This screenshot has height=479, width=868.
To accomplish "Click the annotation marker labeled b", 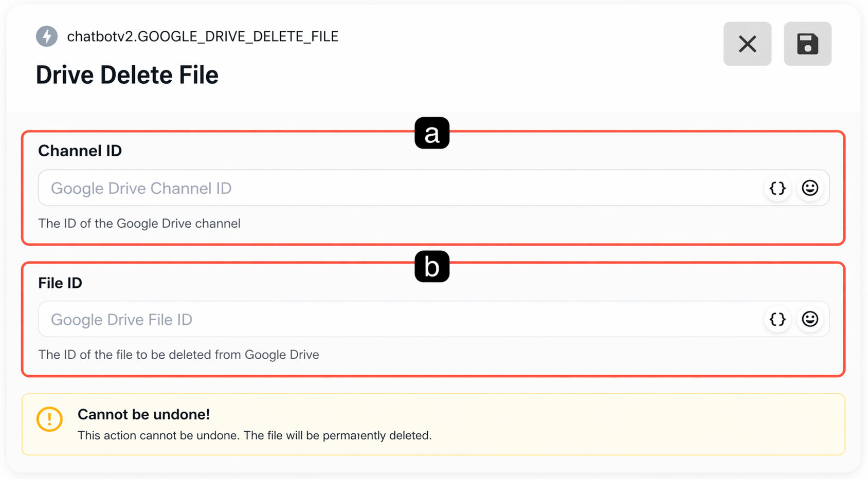I will click(x=432, y=266).
